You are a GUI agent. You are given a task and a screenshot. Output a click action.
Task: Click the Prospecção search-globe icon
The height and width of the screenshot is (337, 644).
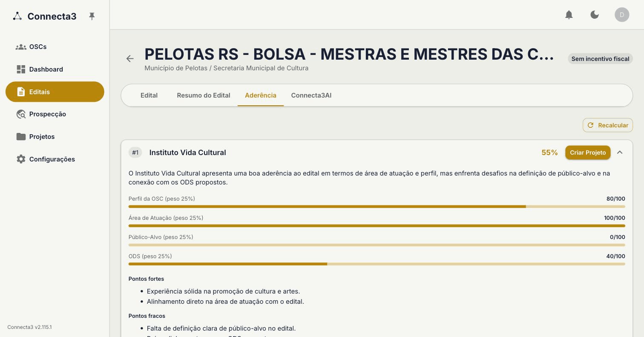pyautogui.click(x=21, y=114)
